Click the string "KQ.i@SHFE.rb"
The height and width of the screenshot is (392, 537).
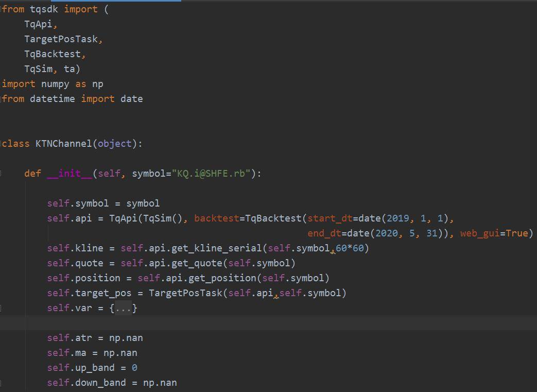tap(211, 174)
